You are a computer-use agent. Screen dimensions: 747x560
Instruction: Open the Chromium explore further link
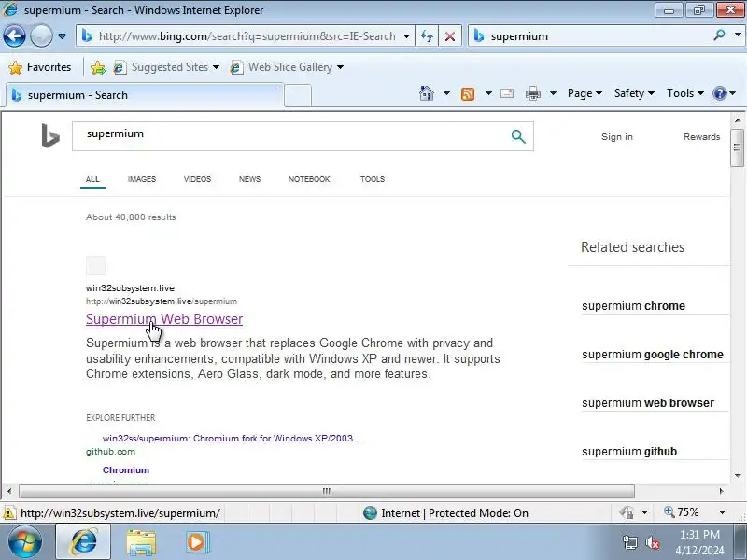[126, 470]
